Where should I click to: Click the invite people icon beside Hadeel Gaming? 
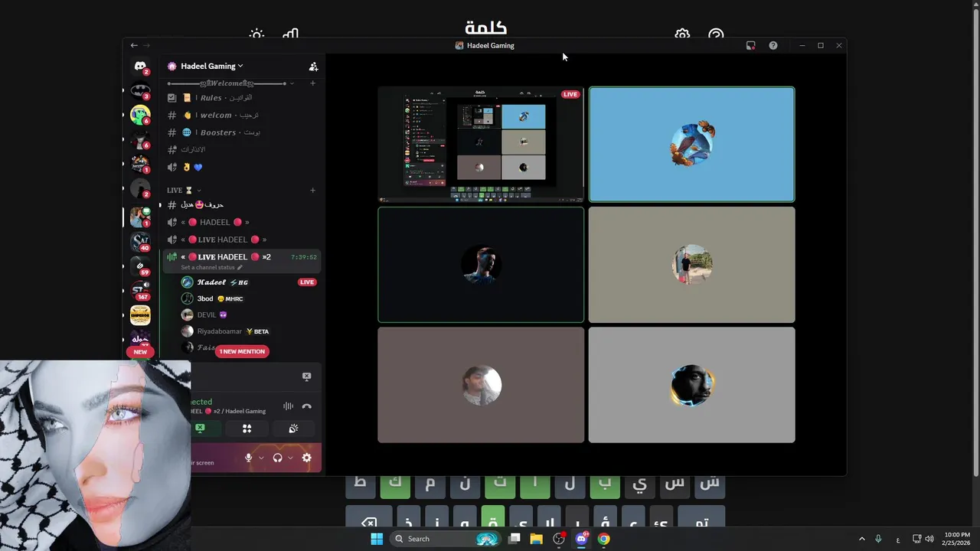tap(313, 67)
